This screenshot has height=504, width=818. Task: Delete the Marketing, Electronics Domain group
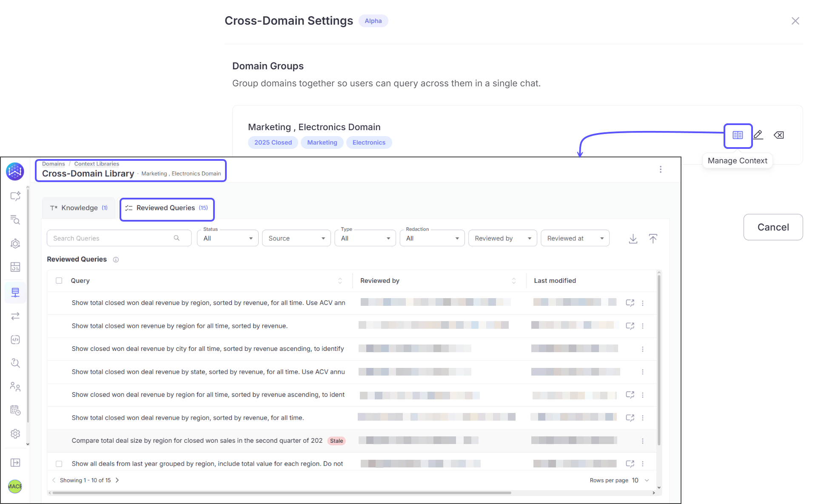click(x=778, y=135)
